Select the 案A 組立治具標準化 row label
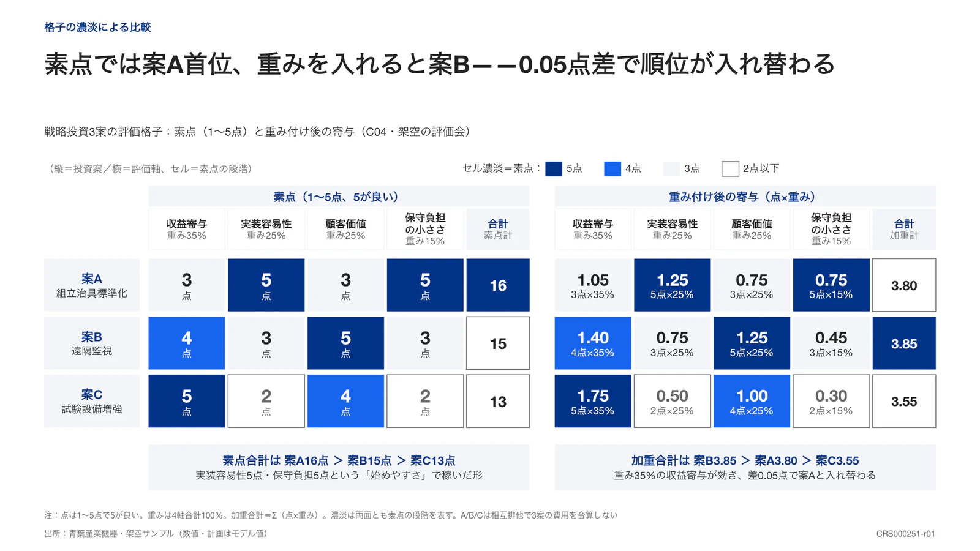The height and width of the screenshot is (551, 980). (x=92, y=285)
